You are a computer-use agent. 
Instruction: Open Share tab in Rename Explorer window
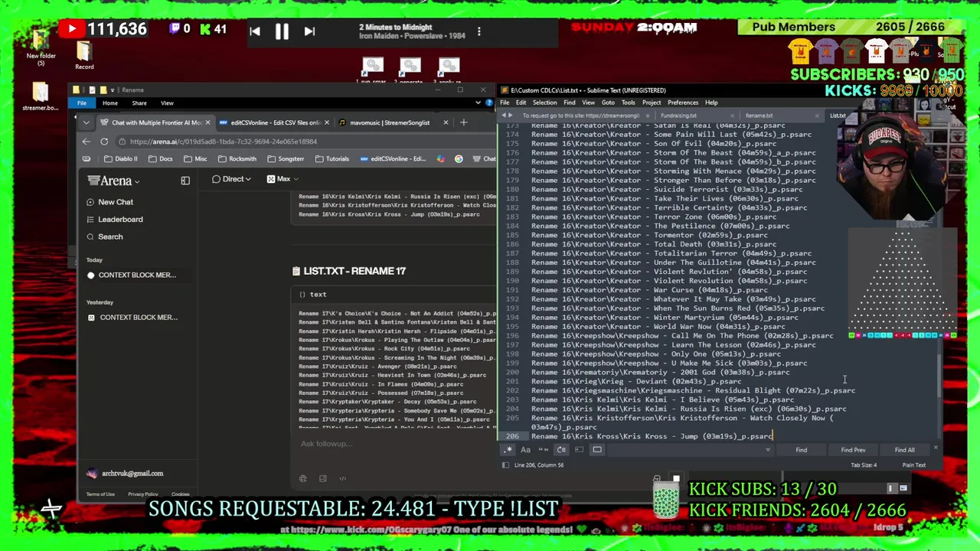click(139, 103)
